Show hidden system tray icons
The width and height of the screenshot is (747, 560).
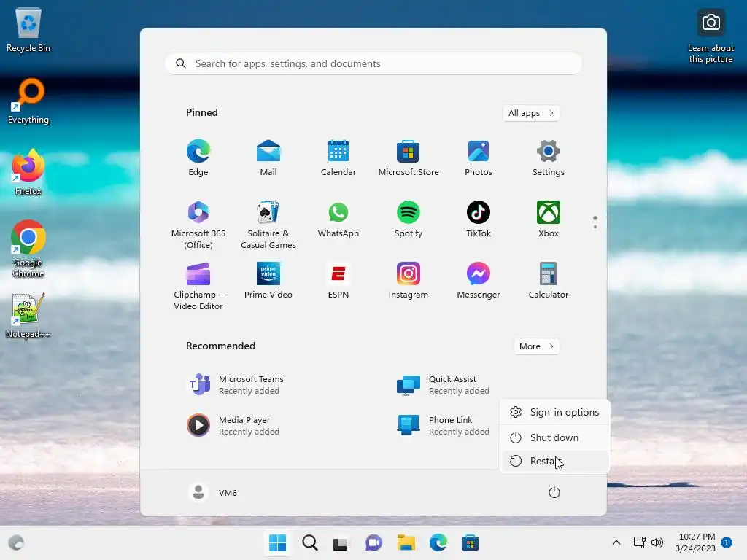click(x=616, y=542)
